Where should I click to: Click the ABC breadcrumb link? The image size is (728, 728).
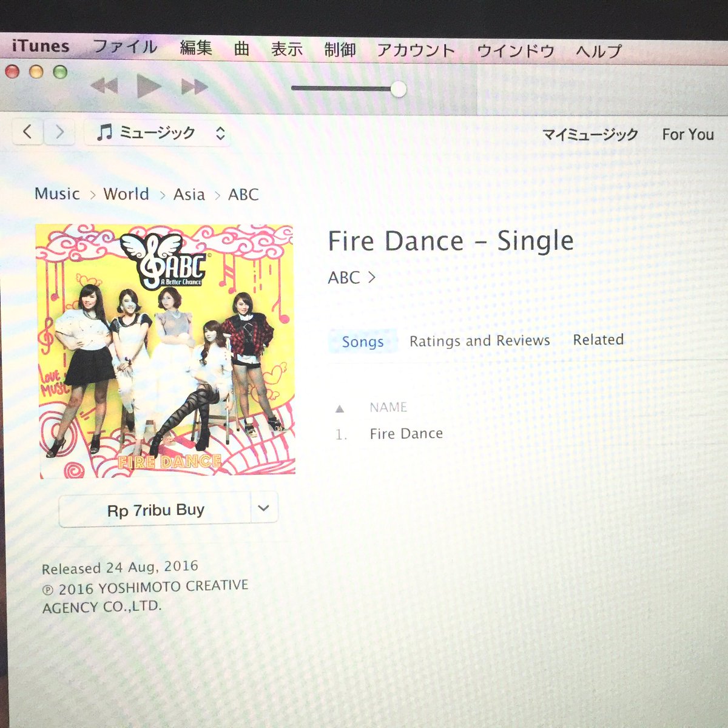pos(243,195)
